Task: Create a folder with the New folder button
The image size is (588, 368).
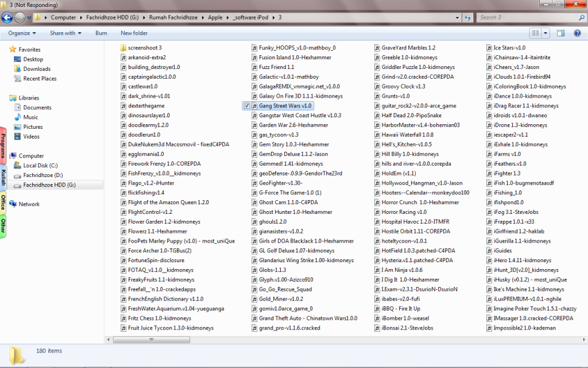Action: [134, 33]
